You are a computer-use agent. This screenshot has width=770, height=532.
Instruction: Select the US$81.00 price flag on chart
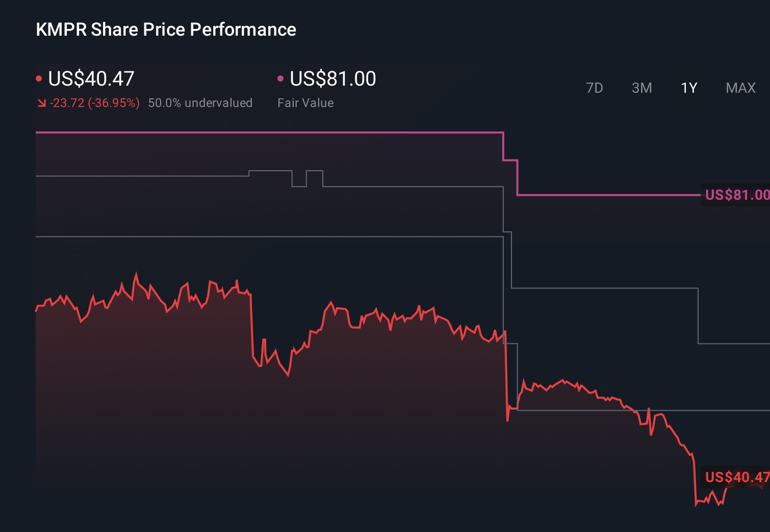coord(736,195)
